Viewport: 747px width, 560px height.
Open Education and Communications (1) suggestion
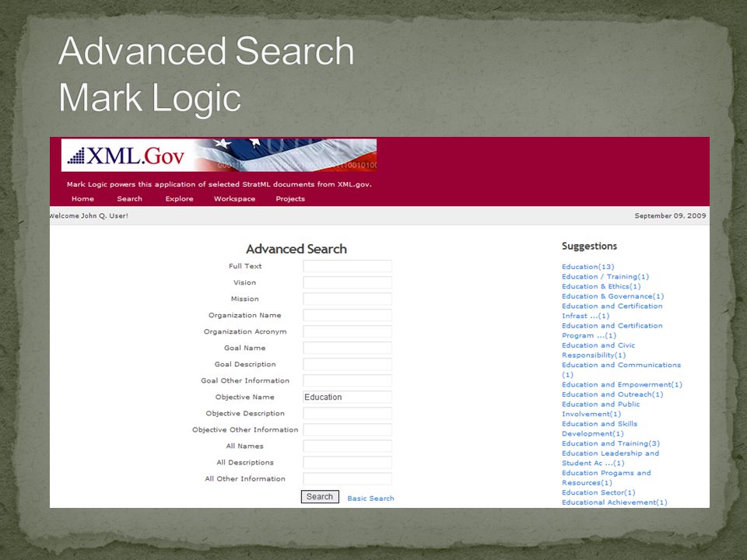[x=621, y=370]
